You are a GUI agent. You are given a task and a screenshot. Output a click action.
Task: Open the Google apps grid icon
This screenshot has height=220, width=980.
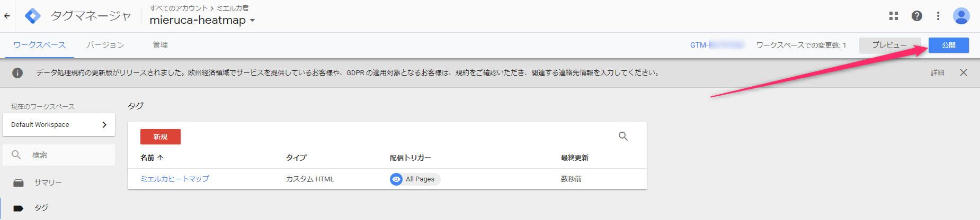click(x=894, y=16)
